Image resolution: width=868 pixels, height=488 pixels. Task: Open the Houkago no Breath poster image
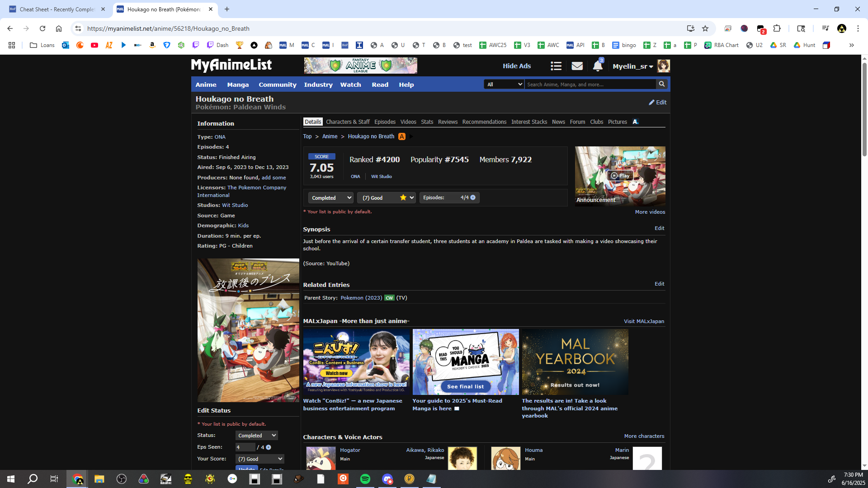248,330
